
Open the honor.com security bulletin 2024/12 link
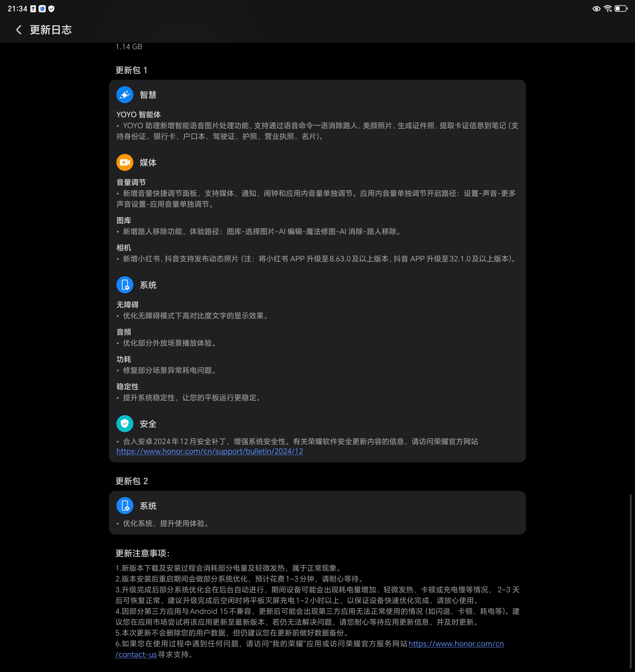tap(210, 451)
